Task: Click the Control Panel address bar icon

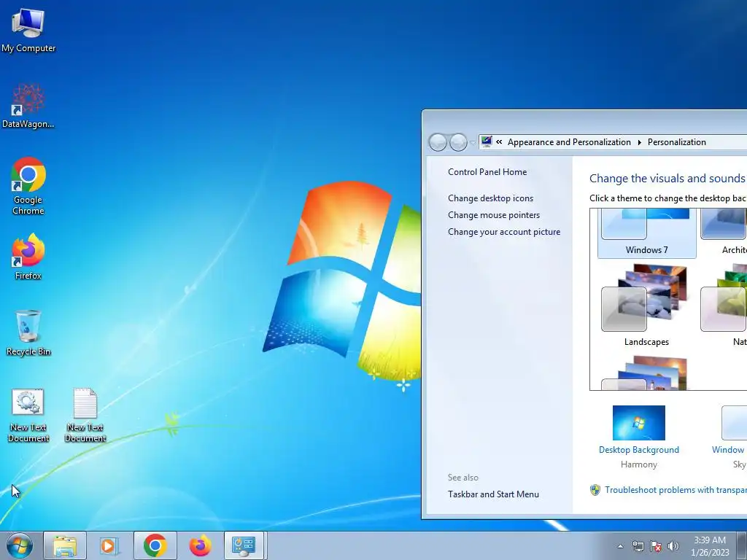Action: click(487, 141)
